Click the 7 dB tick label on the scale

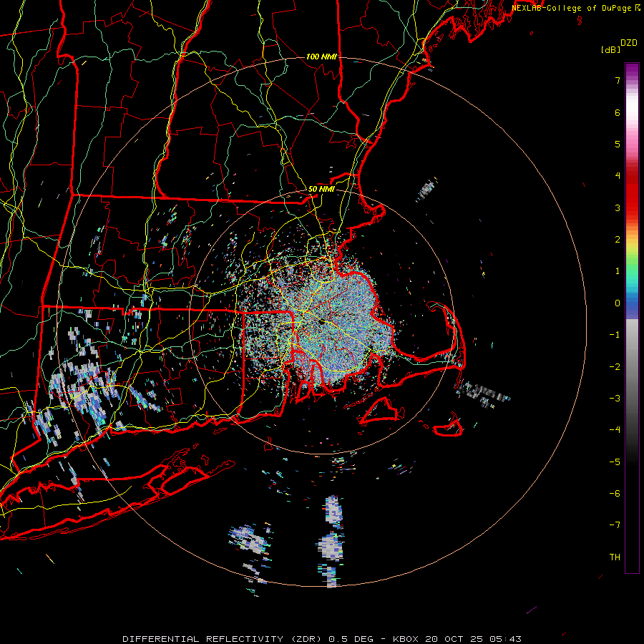pyautogui.click(x=618, y=80)
